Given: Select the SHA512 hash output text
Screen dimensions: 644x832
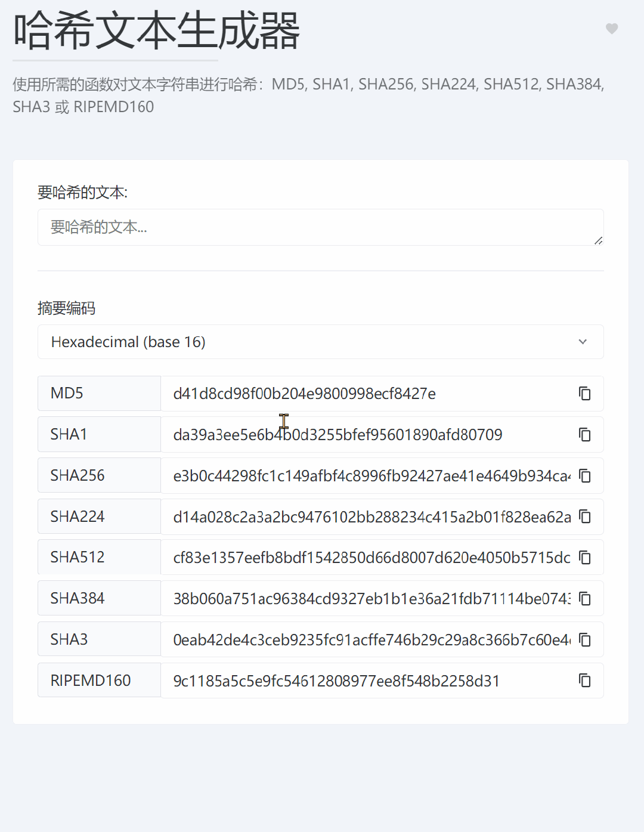Looking at the screenshot, I should [370, 558].
